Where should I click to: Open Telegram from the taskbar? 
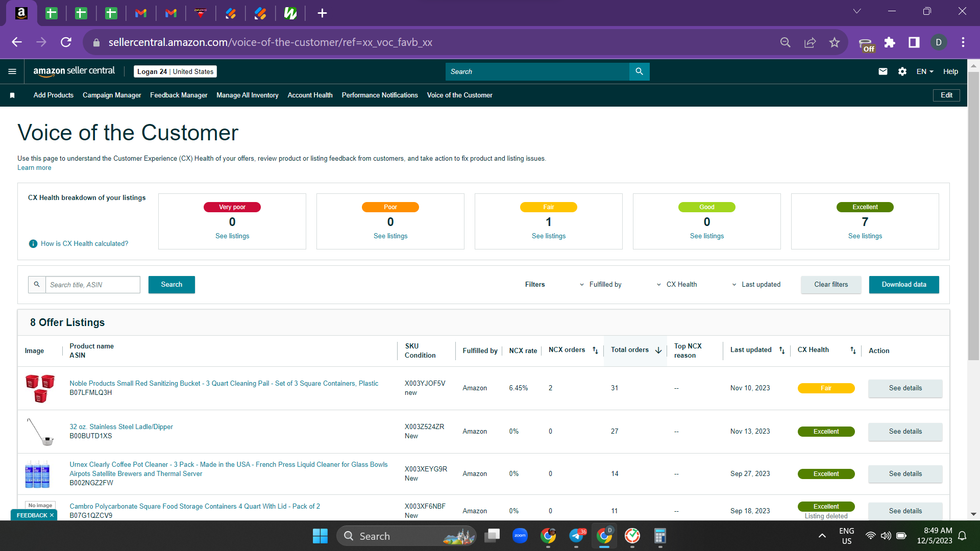point(576,536)
